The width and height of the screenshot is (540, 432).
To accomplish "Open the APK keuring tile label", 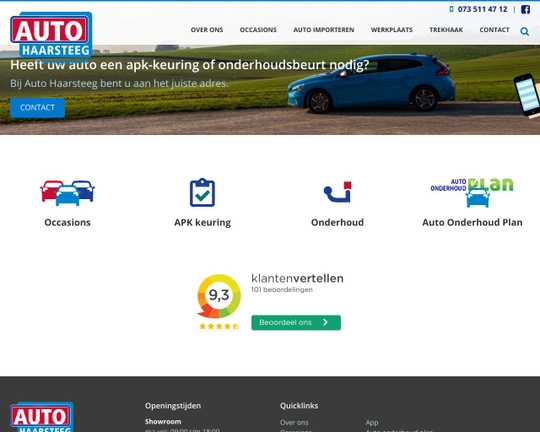I will [x=202, y=223].
